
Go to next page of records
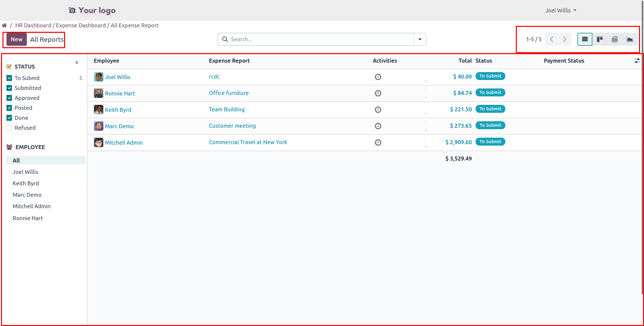[x=564, y=39]
